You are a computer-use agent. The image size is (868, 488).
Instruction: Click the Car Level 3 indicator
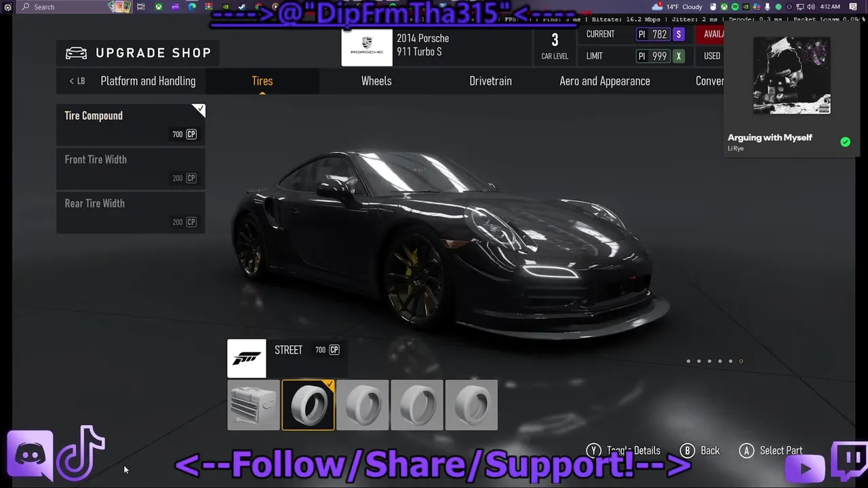tap(555, 46)
